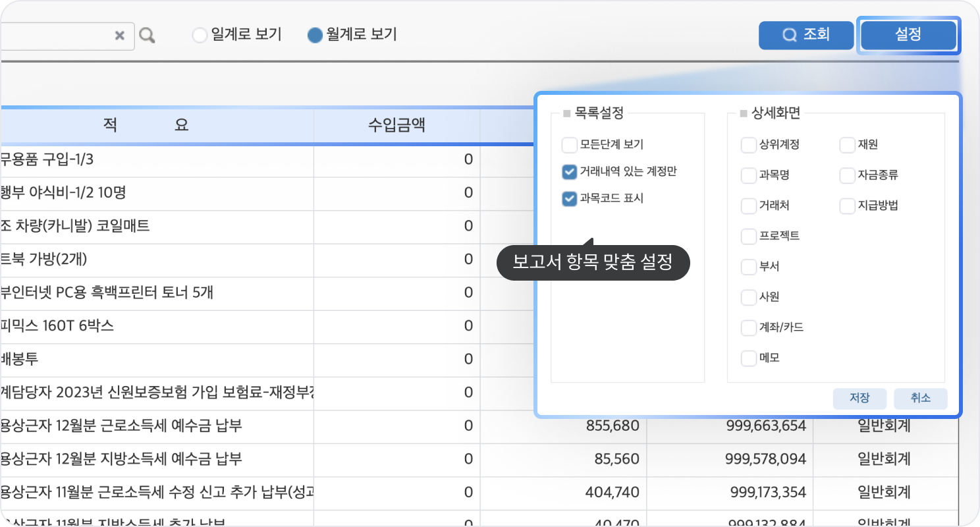Uncheck 거래내역 있는 계정만 checkbox

pyautogui.click(x=570, y=172)
